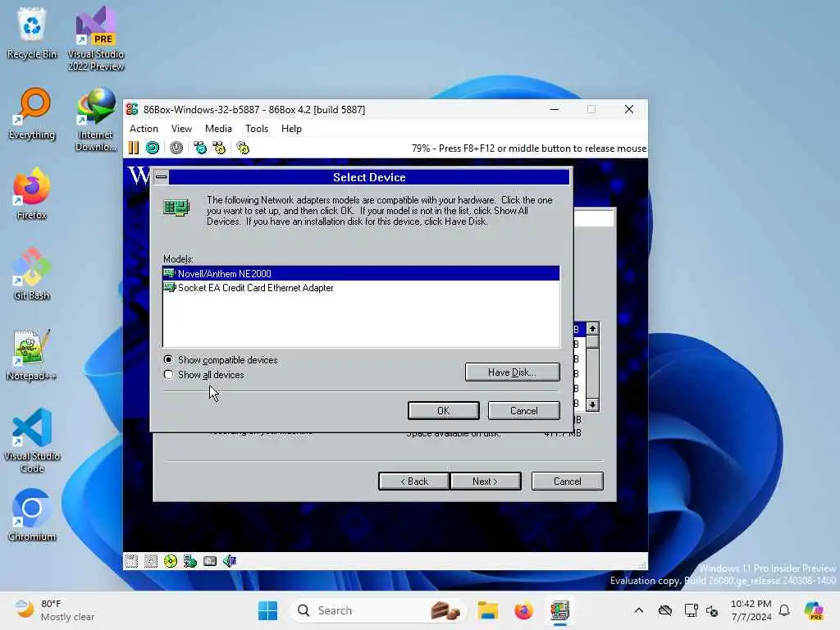Confirm device selection with OK
The width and height of the screenshot is (840, 630).
pyautogui.click(x=444, y=411)
